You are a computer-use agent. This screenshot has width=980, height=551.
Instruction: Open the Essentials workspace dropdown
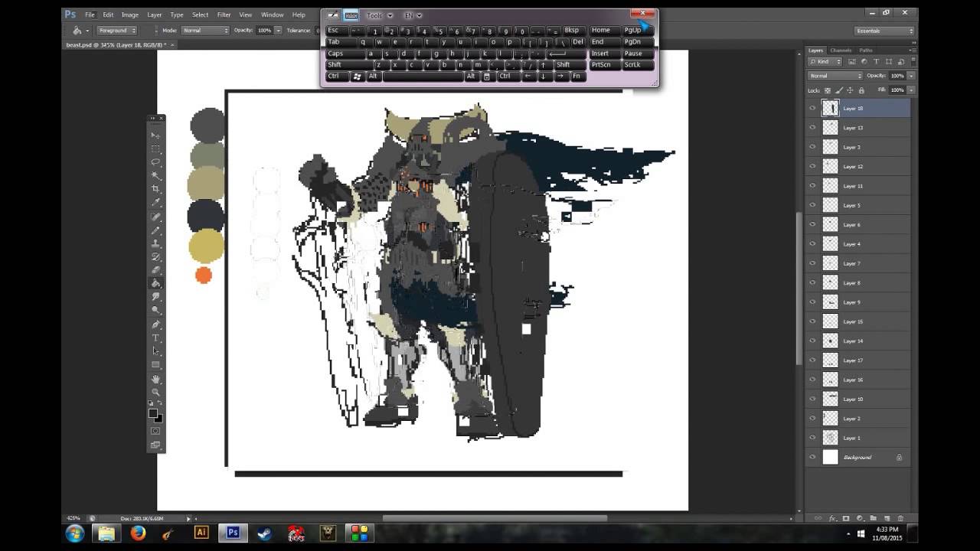884,31
